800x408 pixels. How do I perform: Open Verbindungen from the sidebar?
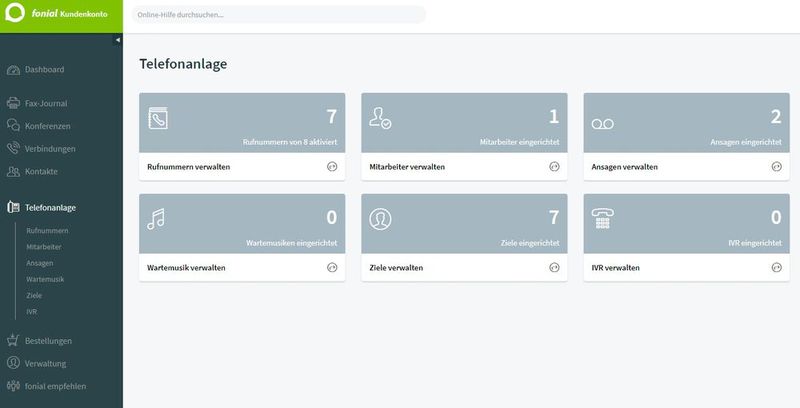50,149
